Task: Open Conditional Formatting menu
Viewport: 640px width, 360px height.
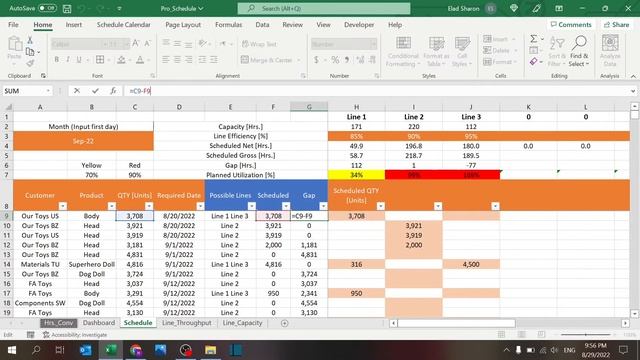Action: (x=403, y=51)
